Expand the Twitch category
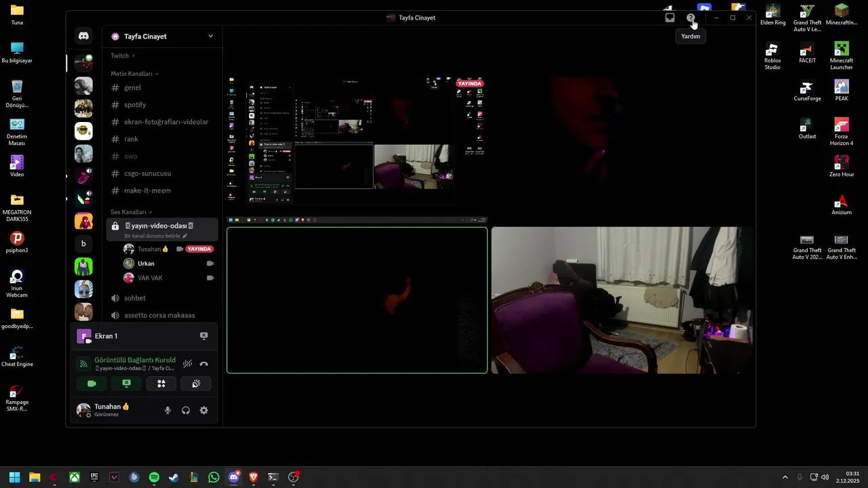 (x=123, y=56)
